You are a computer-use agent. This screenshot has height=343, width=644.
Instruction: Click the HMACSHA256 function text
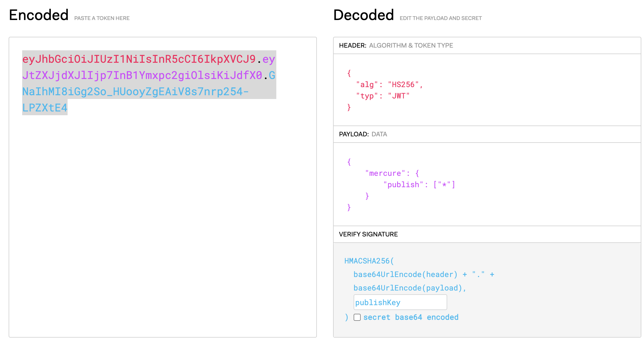tap(368, 261)
